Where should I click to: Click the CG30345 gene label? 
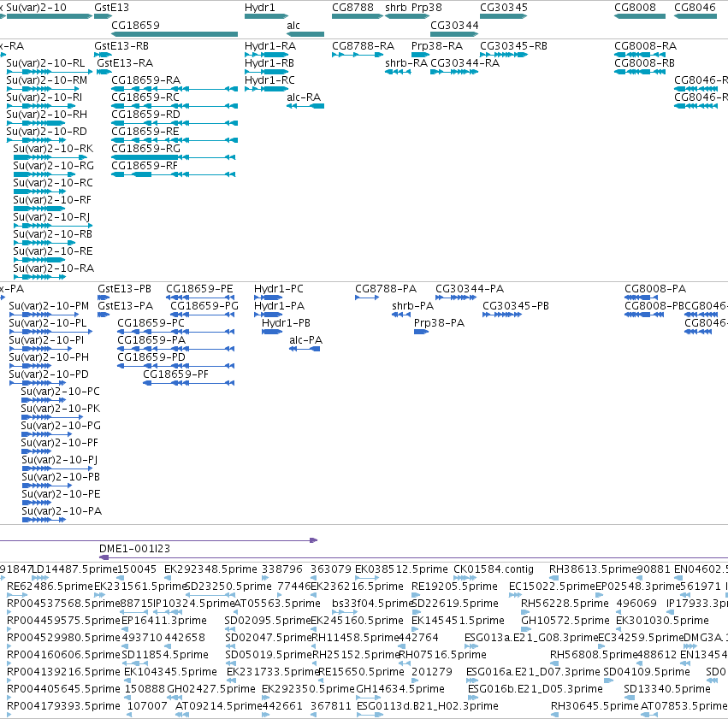click(504, 8)
